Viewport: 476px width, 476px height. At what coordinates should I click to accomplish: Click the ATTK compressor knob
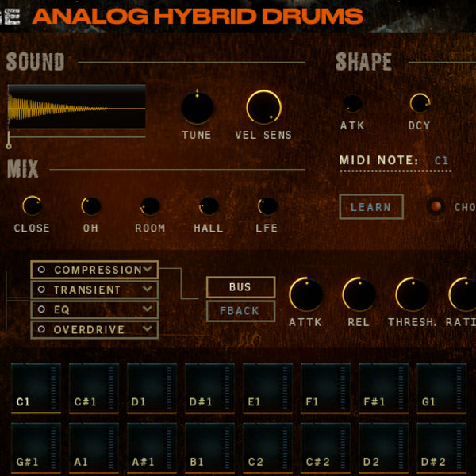tap(305, 294)
